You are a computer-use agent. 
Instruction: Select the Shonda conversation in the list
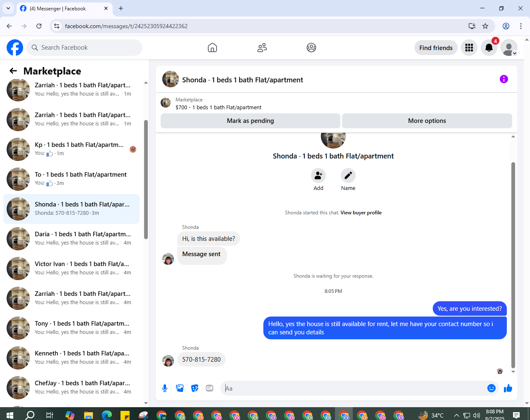71,209
